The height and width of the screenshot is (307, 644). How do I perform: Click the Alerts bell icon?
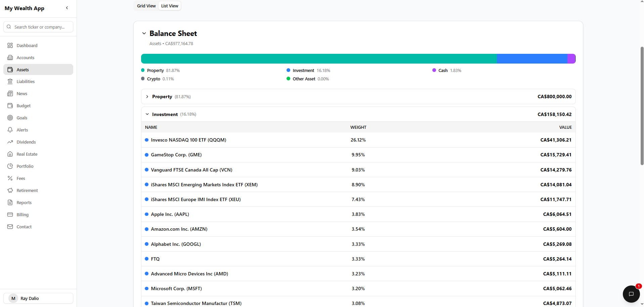(x=10, y=130)
